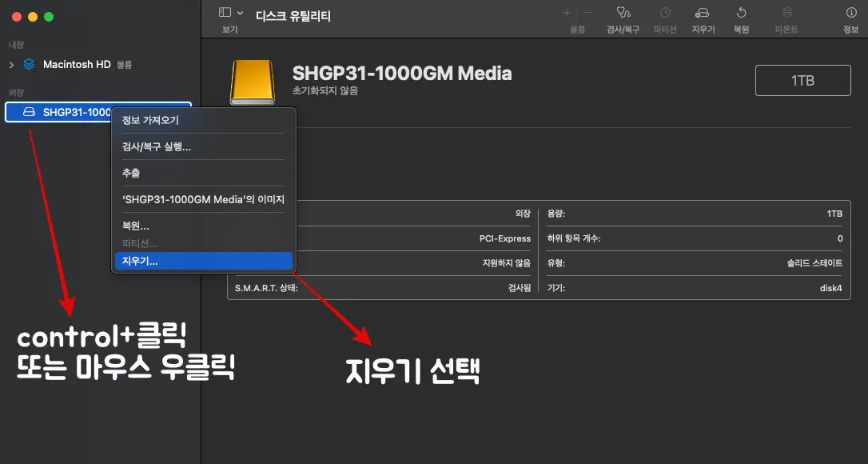Screen dimensions: 868x464
Task: Click the 보기 view icon
Action: coord(225,12)
